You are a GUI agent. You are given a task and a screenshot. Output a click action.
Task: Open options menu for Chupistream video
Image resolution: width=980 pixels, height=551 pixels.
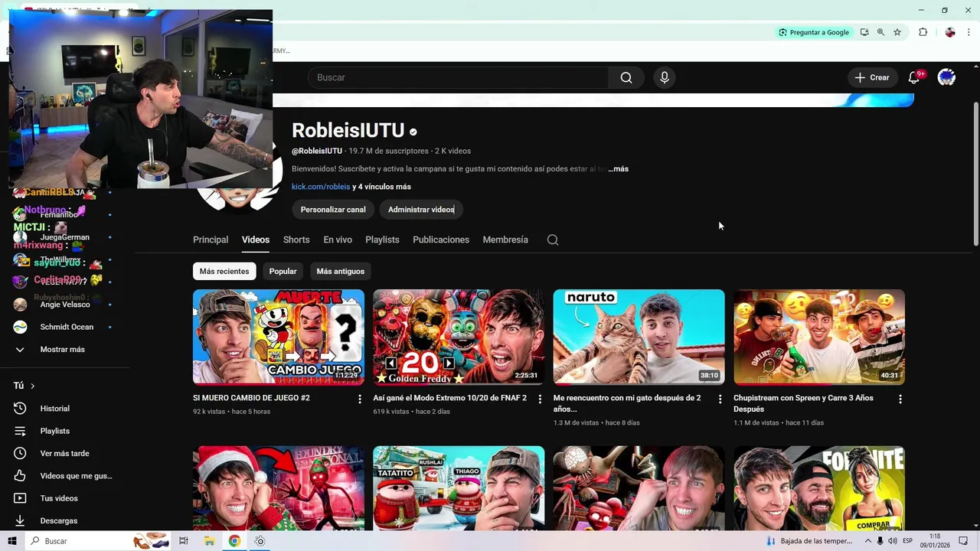pos(900,399)
